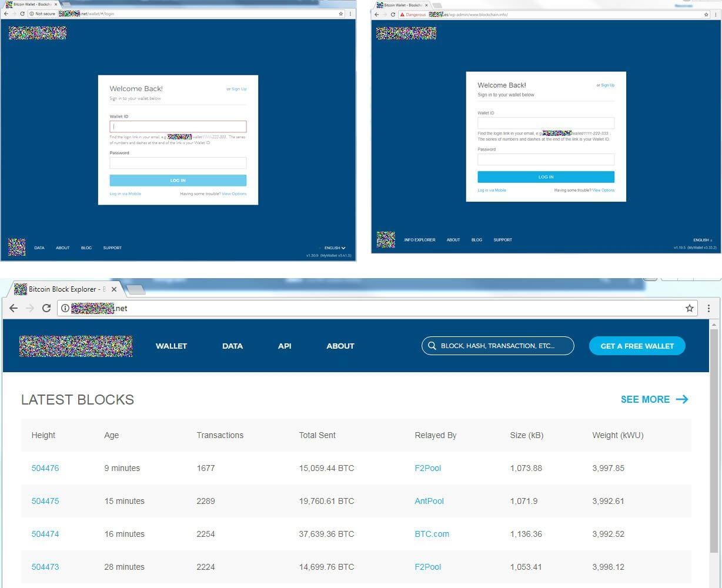
Task: Click GET A FREE WALLET button
Action: tap(637, 346)
